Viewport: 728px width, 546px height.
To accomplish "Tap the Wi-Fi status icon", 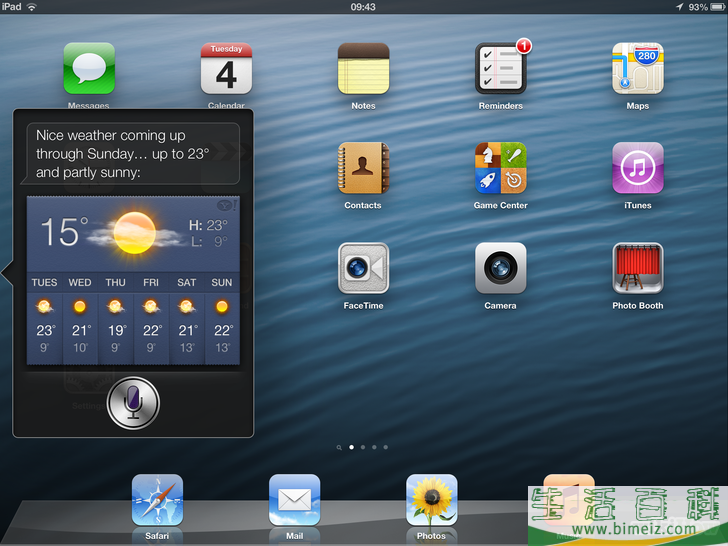I will click(x=32, y=6).
